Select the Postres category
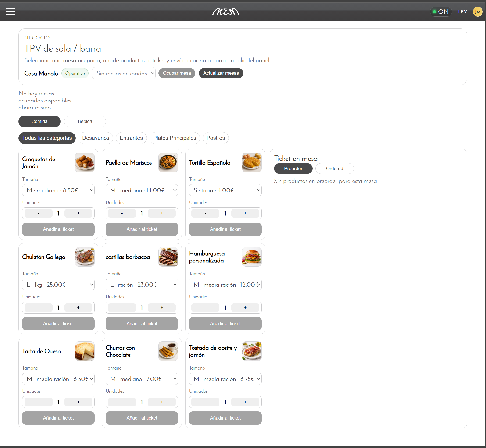The height and width of the screenshot is (448, 486). click(x=215, y=138)
